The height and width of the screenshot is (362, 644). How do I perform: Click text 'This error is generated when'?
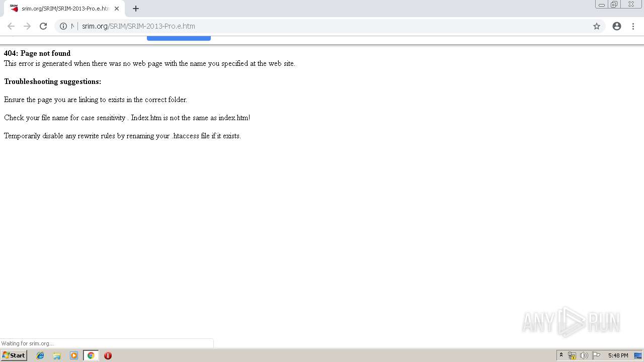pyautogui.click(x=47, y=63)
